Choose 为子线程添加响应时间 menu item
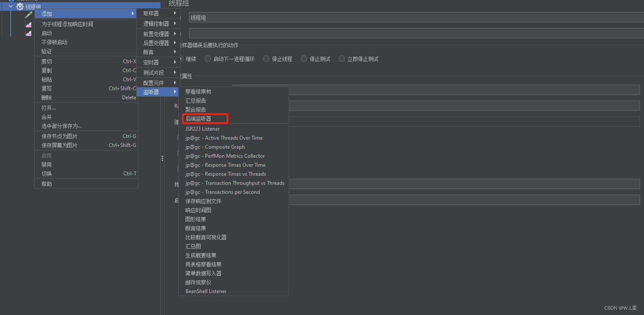The image size is (644, 315). point(86,24)
